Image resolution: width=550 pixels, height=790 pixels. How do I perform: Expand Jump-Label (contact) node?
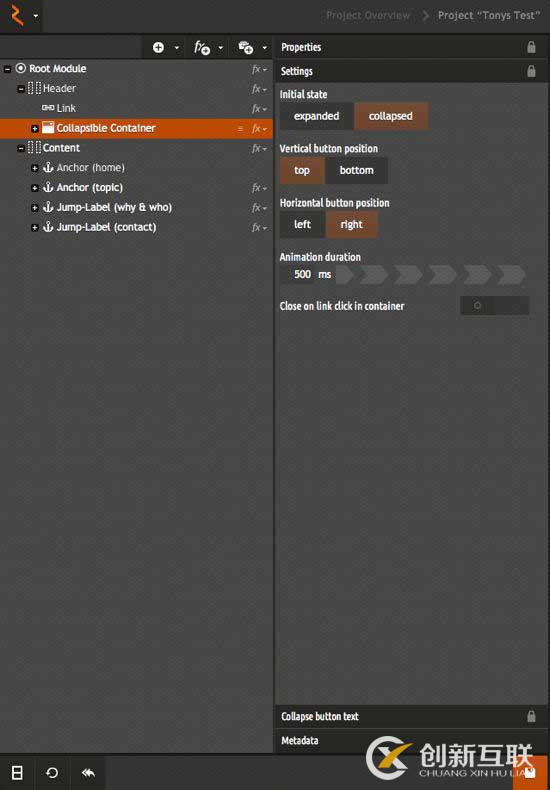[x=35, y=228]
